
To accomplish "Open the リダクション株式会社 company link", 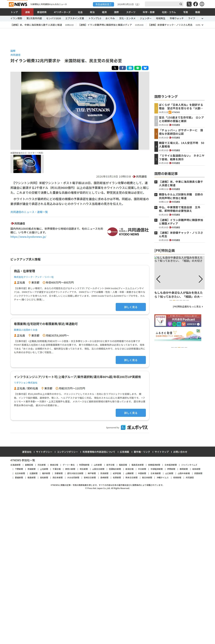I will point(25,383).
